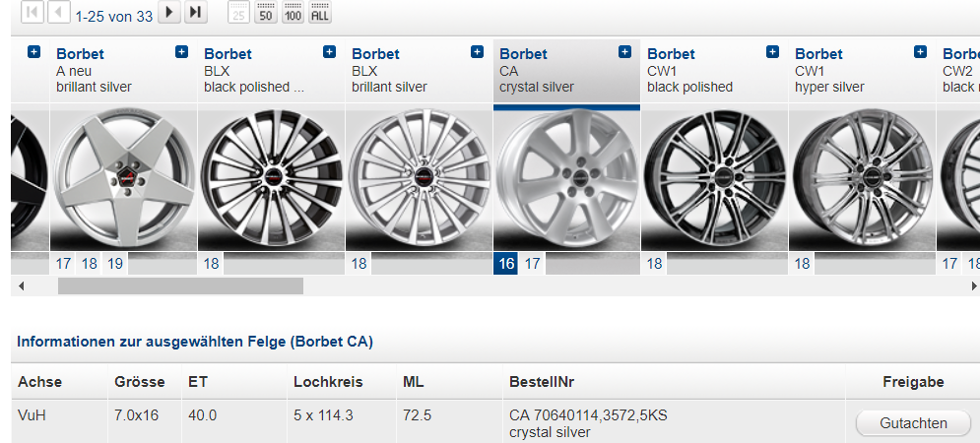The height and width of the screenshot is (443, 980).
Task: Click Borbet CW1 black polished title link
Action: (x=672, y=54)
